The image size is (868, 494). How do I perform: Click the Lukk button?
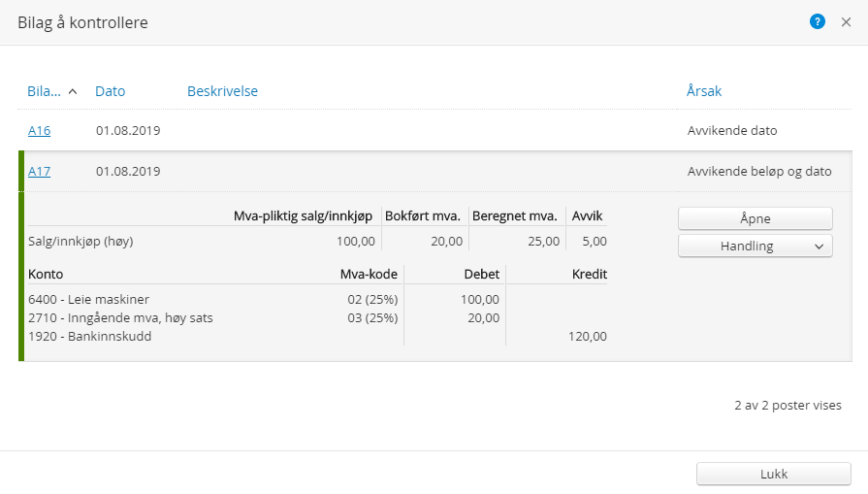pyautogui.click(x=773, y=475)
